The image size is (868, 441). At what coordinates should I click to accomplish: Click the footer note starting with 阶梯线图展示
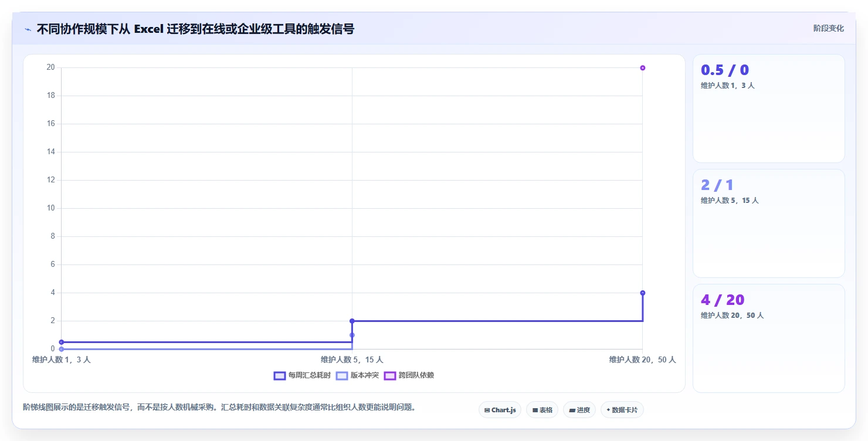[x=219, y=407]
